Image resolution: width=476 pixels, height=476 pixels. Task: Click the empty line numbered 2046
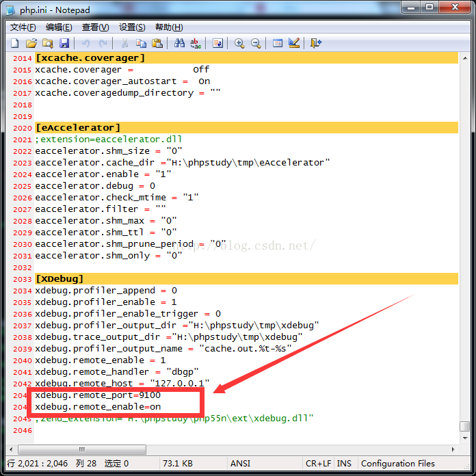pyautogui.click(x=246, y=430)
